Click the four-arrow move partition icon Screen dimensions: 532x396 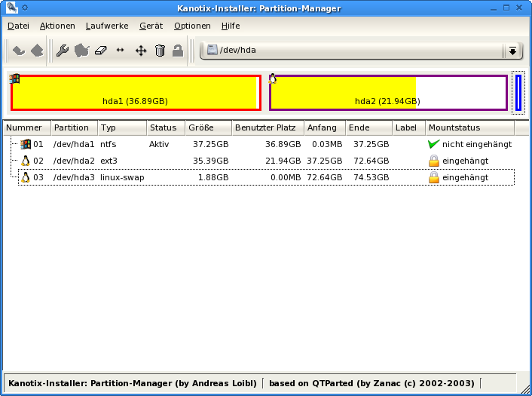point(141,51)
